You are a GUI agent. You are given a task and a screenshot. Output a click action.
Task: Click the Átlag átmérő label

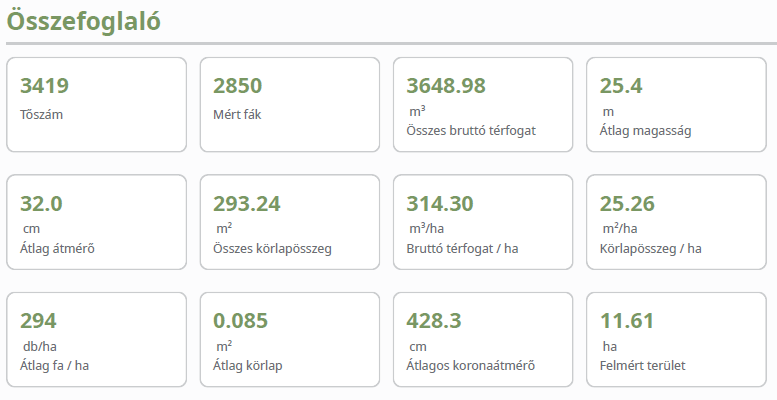[57, 248]
